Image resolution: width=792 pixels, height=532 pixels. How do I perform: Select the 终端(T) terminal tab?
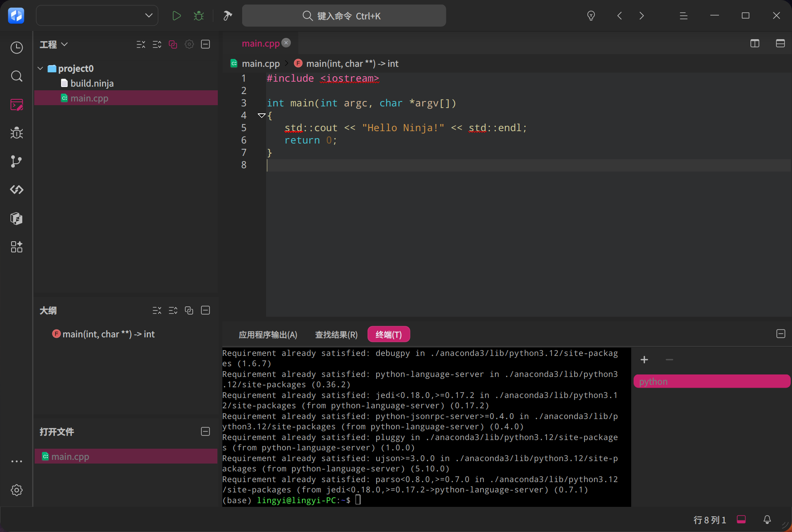[x=389, y=334]
